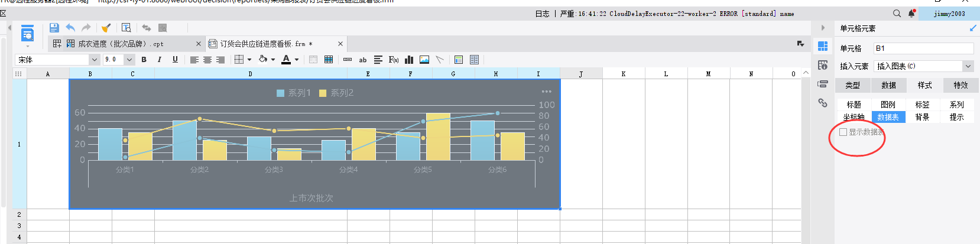Viewport: 980px width, 244px height.
Task: Open the font size 9.0 dropdown
Action: click(x=129, y=60)
